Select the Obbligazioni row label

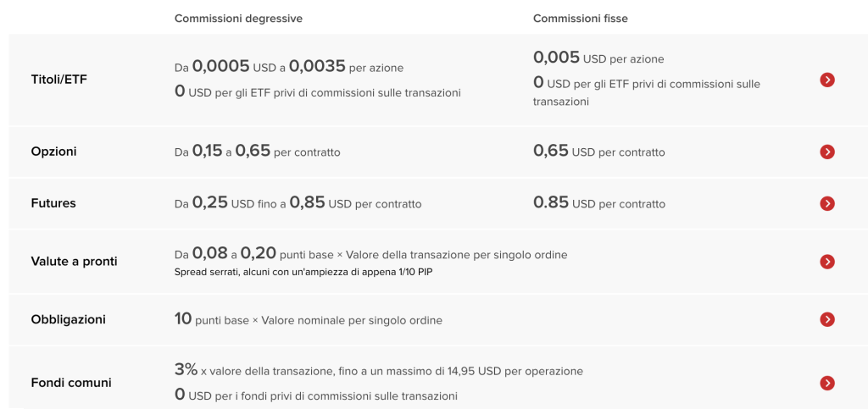point(68,319)
